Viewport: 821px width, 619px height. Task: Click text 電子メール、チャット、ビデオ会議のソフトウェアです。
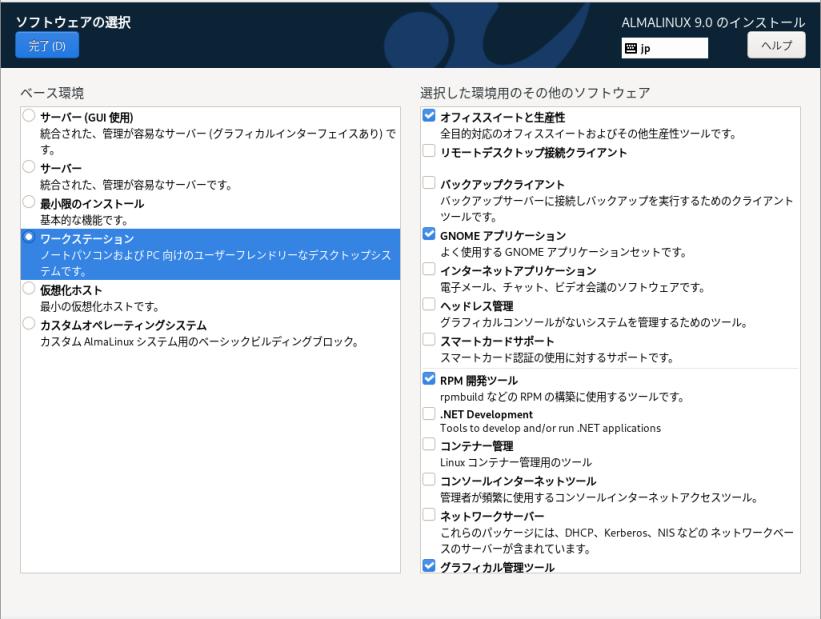click(573, 288)
